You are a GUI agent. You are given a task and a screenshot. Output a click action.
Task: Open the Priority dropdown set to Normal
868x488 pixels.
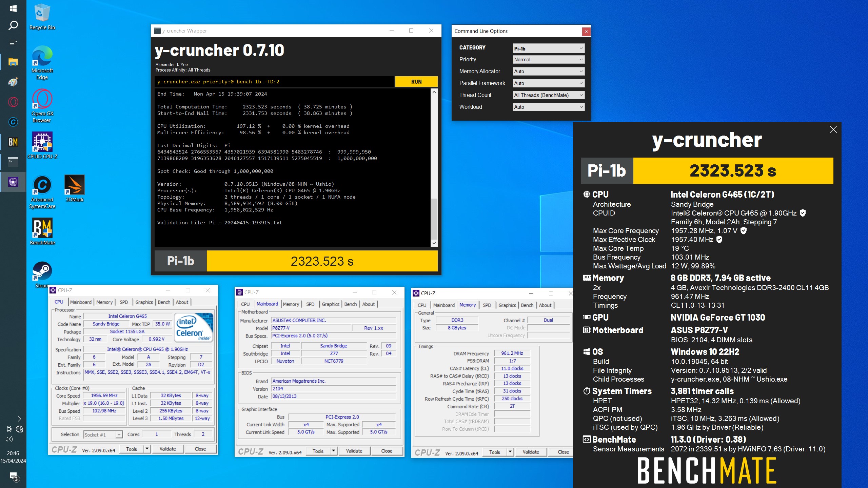click(548, 60)
